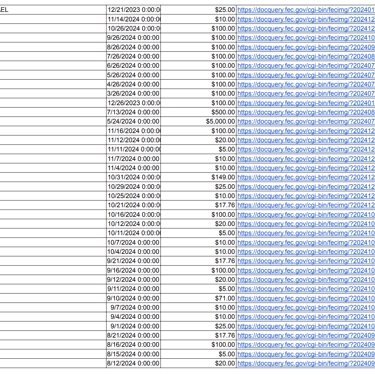This screenshot has width=375, height=375.
Task: Follow the docquery link for the 12/26/2023 row
Action: point(306,103)
